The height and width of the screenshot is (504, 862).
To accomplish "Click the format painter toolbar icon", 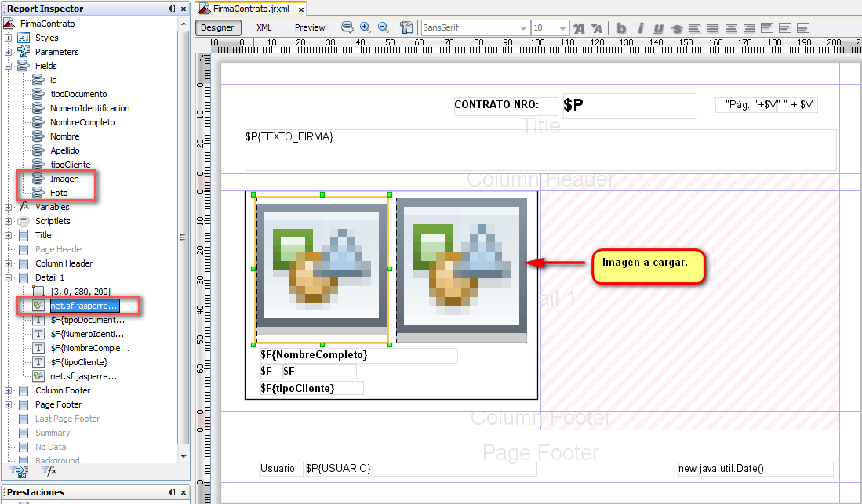I will 406,27.
